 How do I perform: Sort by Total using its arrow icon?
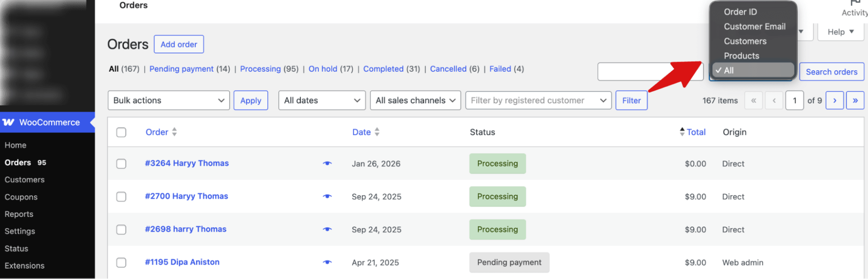pos(682,132)
